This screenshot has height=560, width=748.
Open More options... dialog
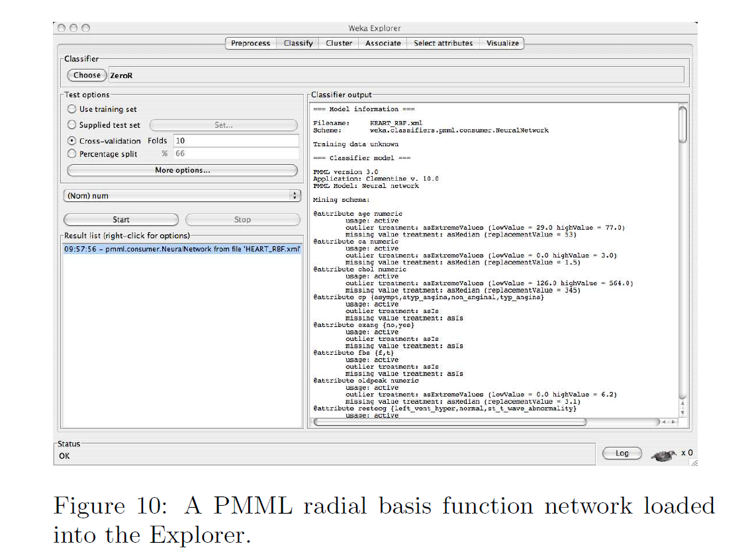(182, 170)
